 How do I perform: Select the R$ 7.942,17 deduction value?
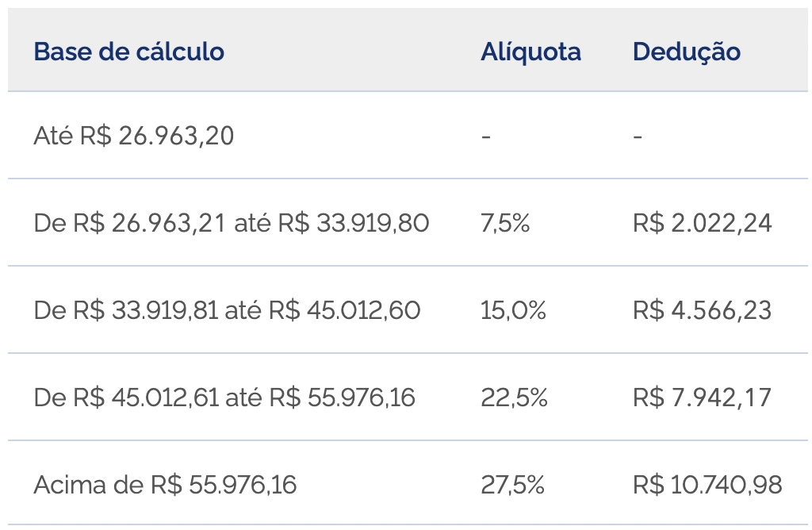[x=702, y=397]
